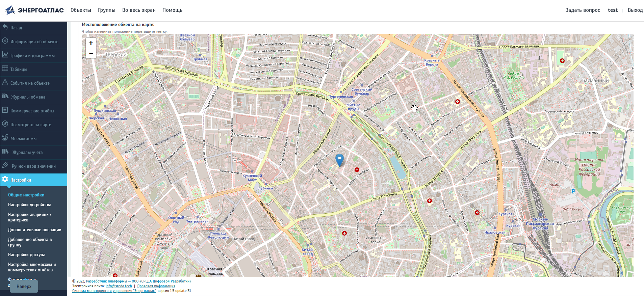The height and width of the screenshot is (296, 644).
Task: Zoom out the map with minus button
Action: 91,53
